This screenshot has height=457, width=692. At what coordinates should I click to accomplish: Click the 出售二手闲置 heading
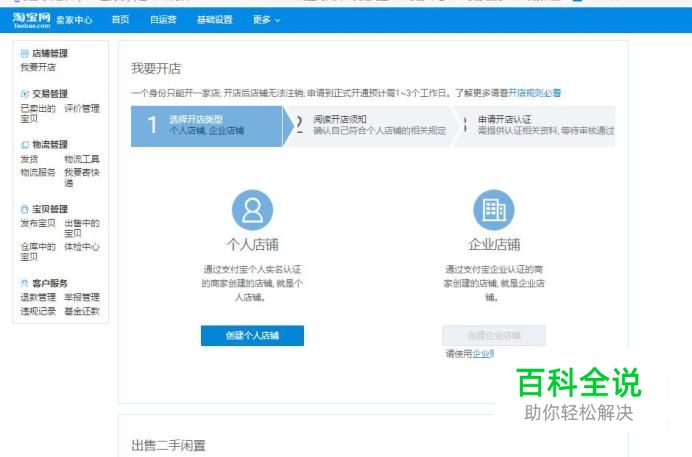(x=169, y=445)
